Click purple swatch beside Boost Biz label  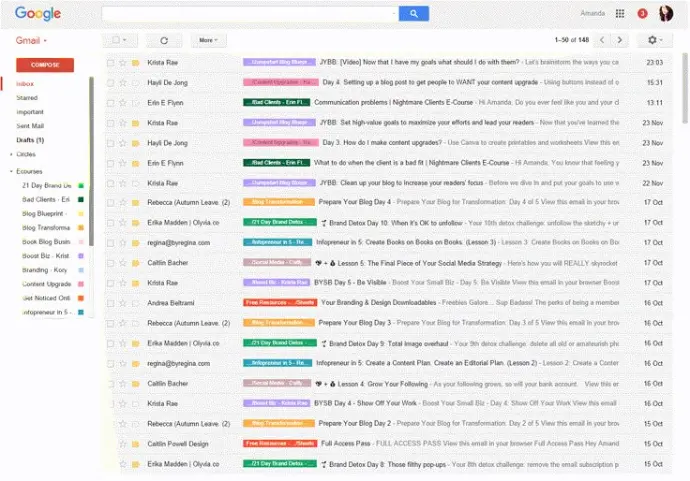(x=81, y=256)
